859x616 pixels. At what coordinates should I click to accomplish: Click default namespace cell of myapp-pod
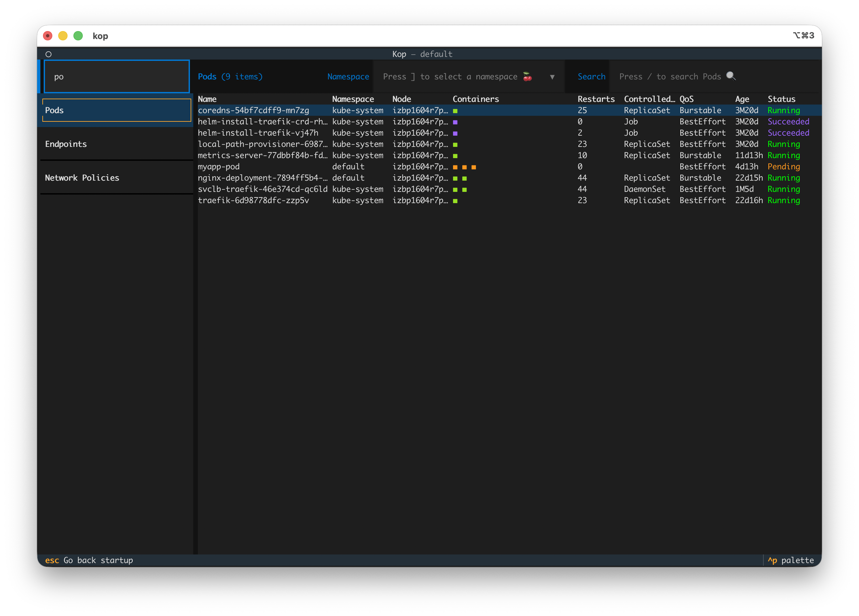pyautogui.click(x=348, y=167)
